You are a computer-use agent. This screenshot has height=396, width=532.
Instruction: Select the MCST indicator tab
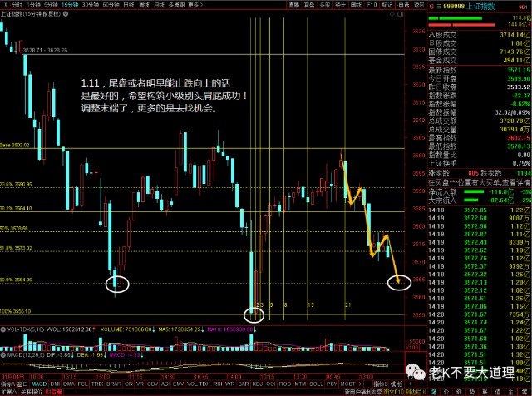pyautogui.click(x=347, y=384)
